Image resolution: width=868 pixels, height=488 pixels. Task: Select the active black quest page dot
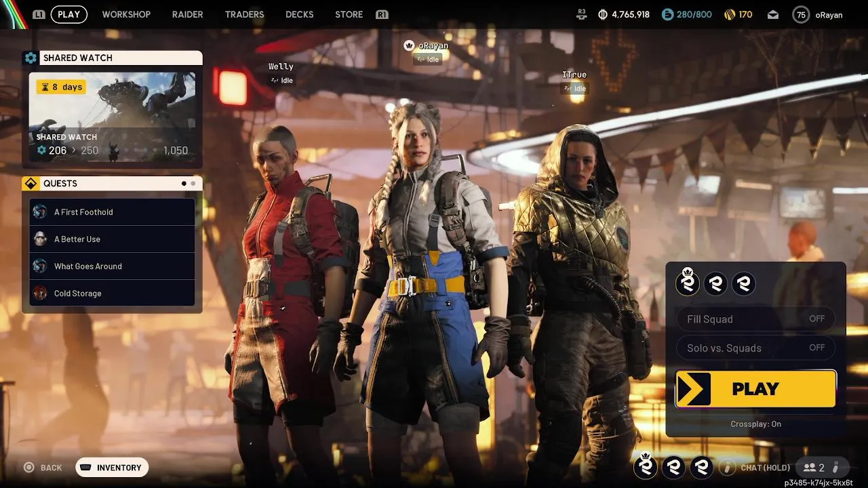184,183
